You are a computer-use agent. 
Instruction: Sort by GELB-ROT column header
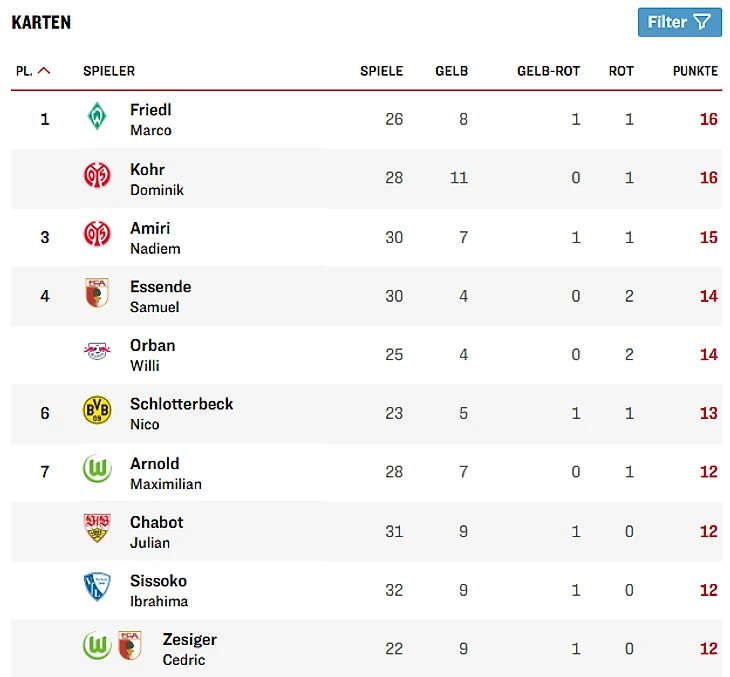pyautogui.click(x=548, y=71)
